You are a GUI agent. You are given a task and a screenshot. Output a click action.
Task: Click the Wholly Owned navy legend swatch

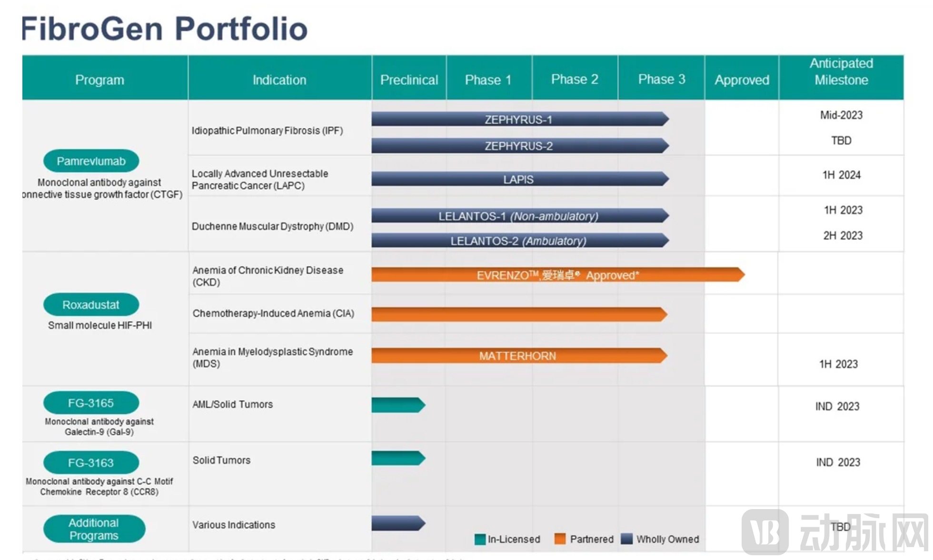pos(627,539)
